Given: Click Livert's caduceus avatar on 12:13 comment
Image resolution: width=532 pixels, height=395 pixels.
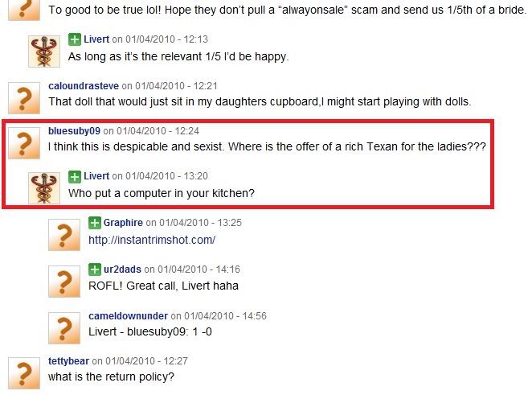Looking at the screenshot, I should (44, 51).
